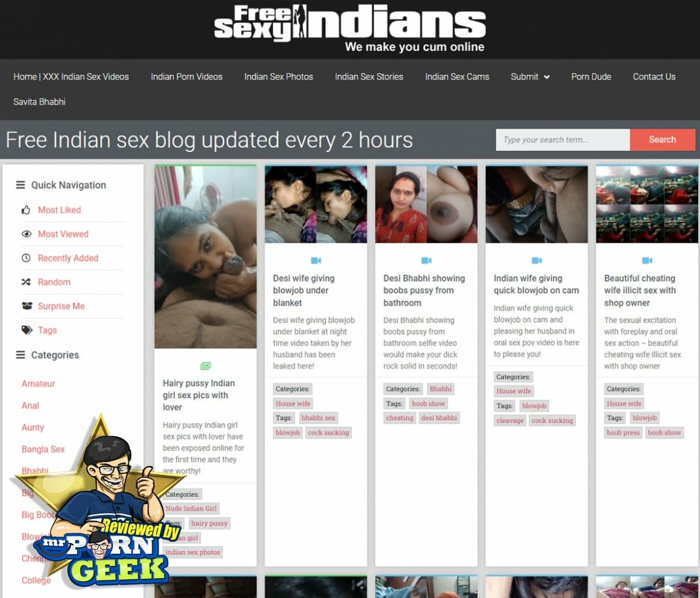700x598 pixels.
Task: Focus the search term input field
Action: [x=562, y=140]
